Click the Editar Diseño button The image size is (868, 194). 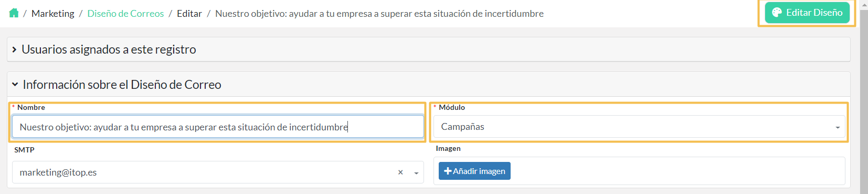point(807,13)
